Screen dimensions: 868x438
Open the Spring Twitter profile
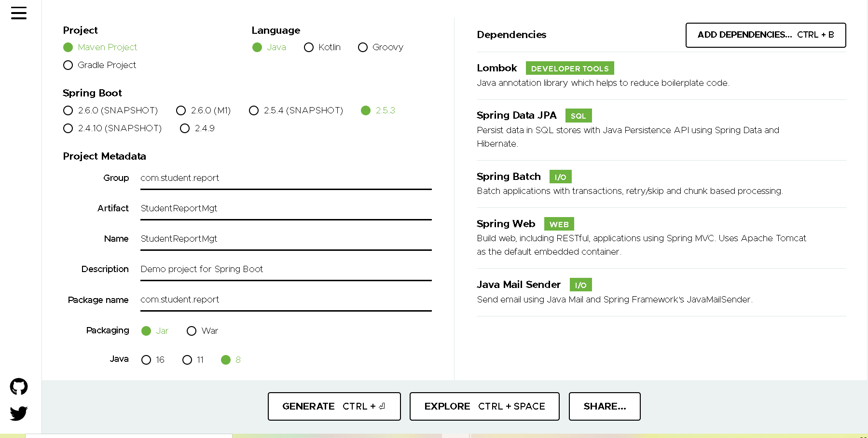[19, 413]
